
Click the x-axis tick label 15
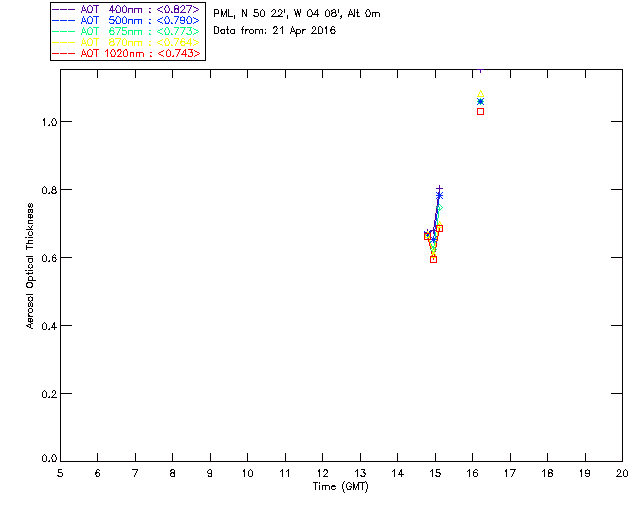[435, 473]
